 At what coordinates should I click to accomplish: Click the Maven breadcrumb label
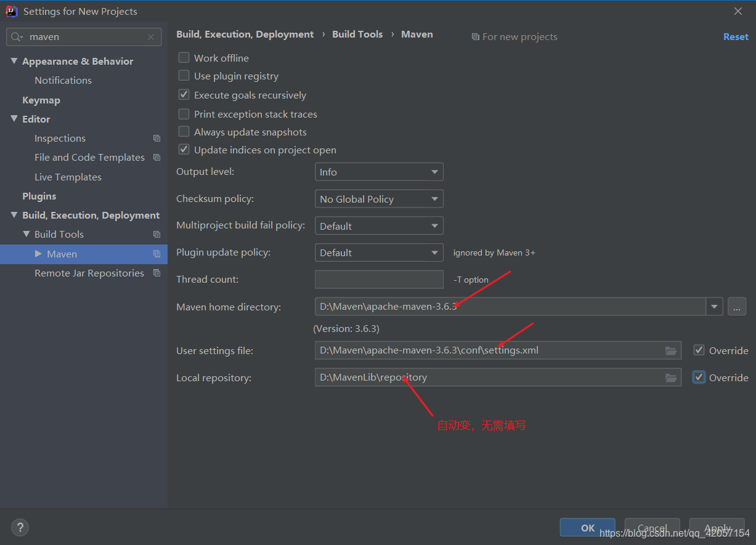click(x=417, y=34)
